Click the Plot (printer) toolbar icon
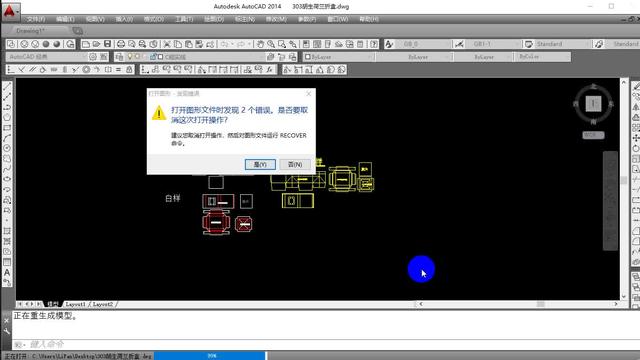Viewport: 640px width, 360px height. [121, 44]
